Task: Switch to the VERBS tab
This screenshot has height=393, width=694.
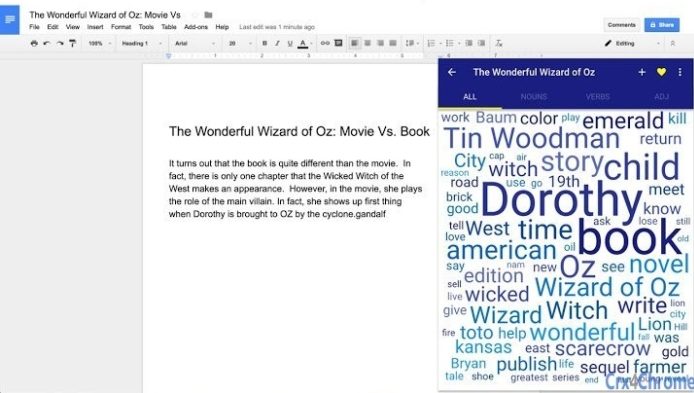Action: 598,96
